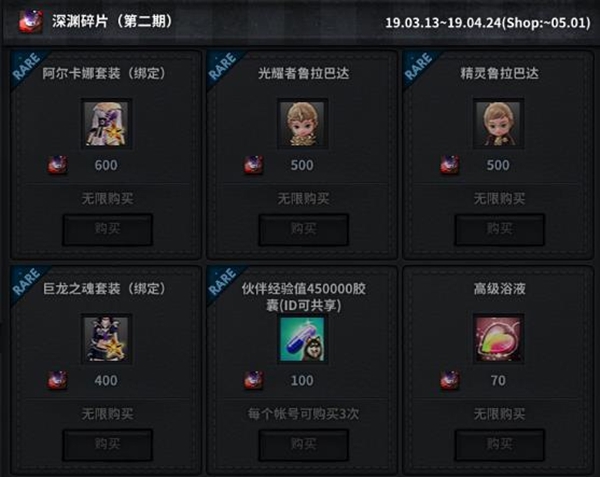600x477 pixels.
Task: Click the 深渊碎片（第二期）shop title
Action: 112,21
